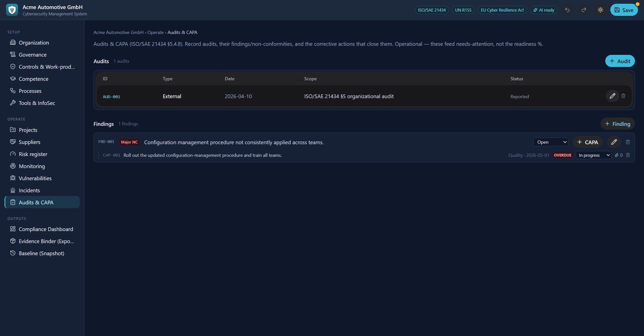Open Governance in the sidebar
Screen dimensions: 644x336
42,55
